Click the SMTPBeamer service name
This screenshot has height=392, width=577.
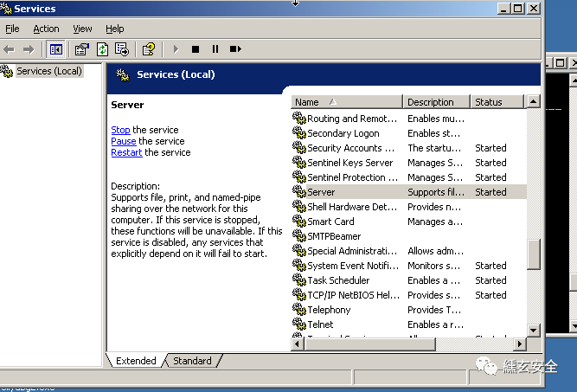[x=334, y=236]
